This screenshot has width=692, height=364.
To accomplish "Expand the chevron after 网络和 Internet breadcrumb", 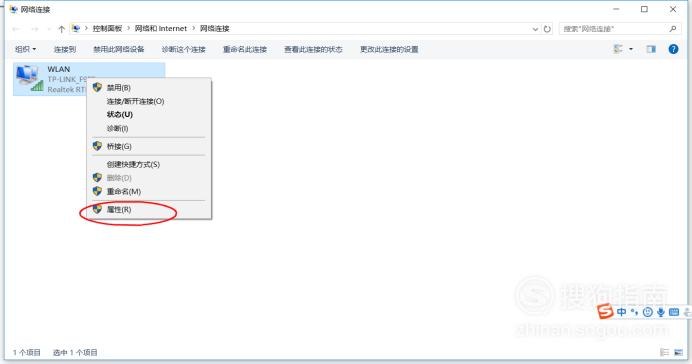I will [193, 29].
